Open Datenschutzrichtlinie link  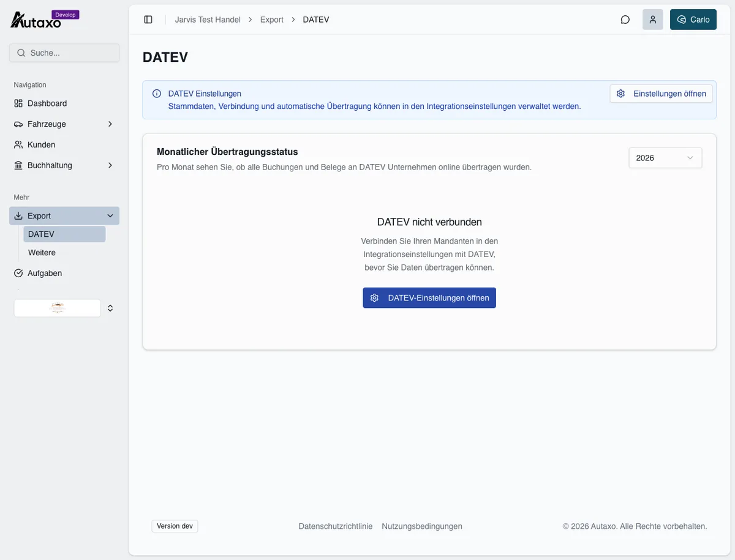tap(336, 526)
